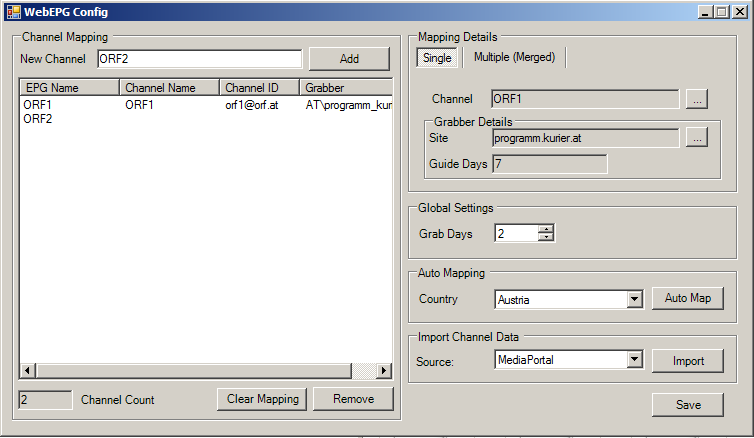Click the Import button
754x438 pixels.
688,361
